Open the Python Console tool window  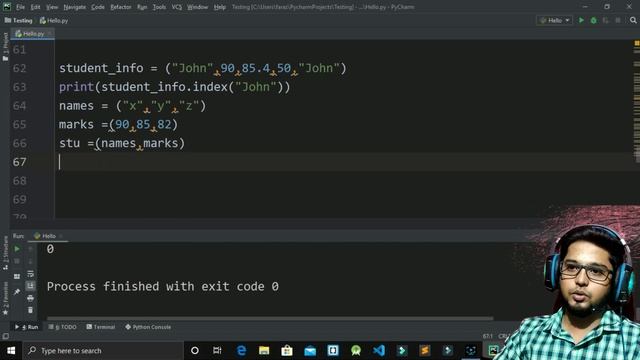click(148, 327)
